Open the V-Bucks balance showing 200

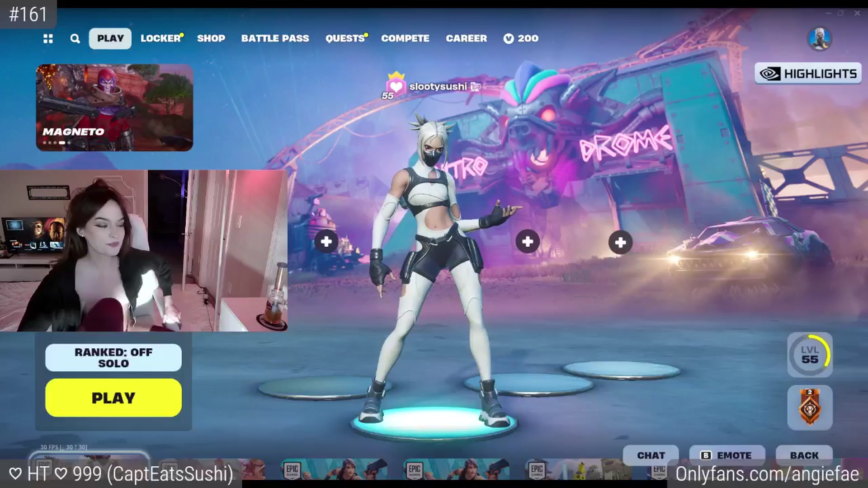pos(521,38)
